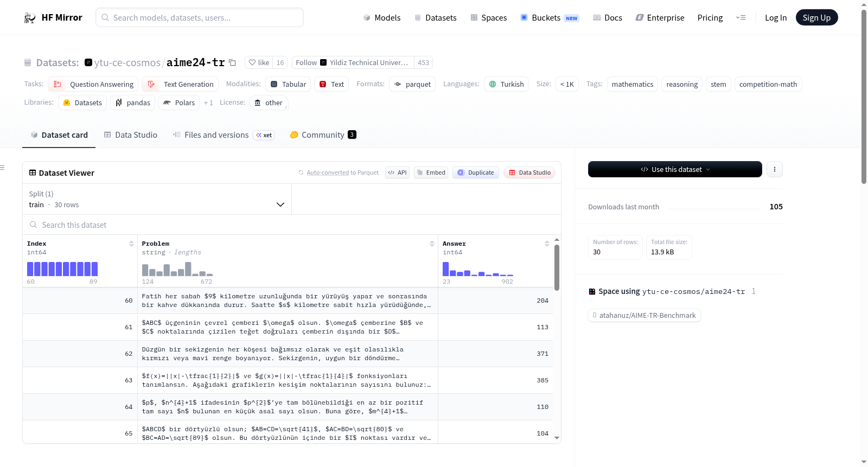Focus the Search this dataset field
Screen dimensions: 868x467
click(x=292, y=225)
